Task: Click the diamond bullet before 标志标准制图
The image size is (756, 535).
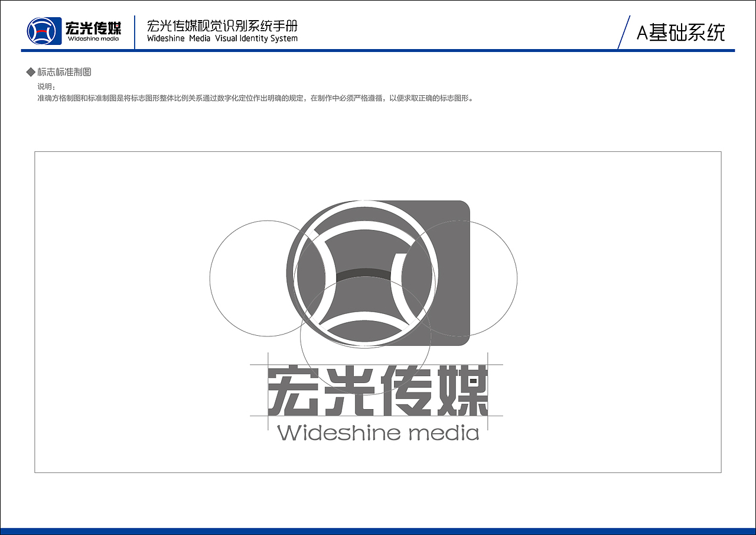Action: pos(28,72)
